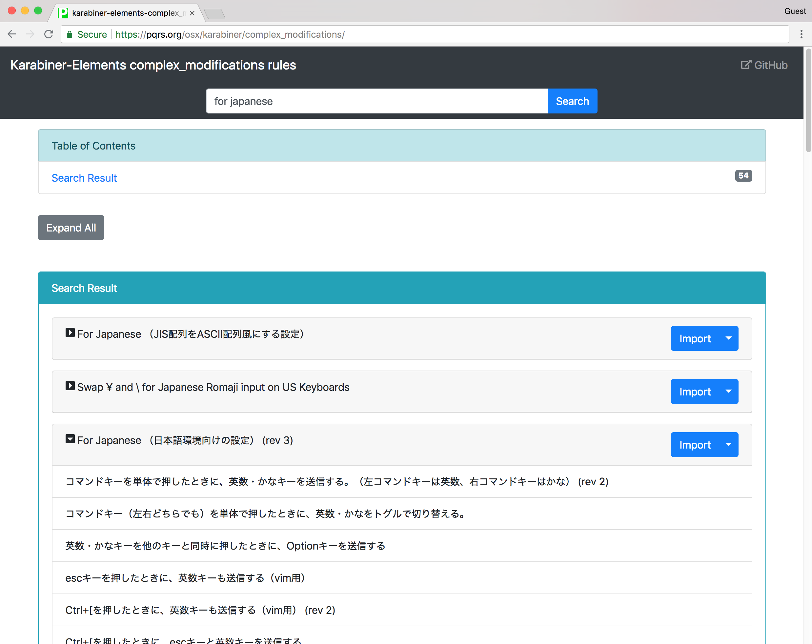This screenshot has height=644, width=812.
Task: Open the empty new browser tab
Action: [x=215, y=13]
